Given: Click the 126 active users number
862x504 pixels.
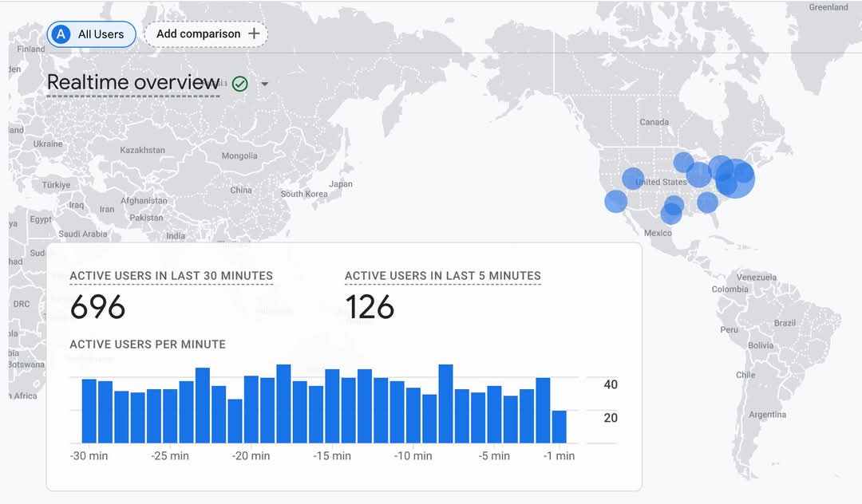Looking at the screenshot, I should click(370, 307).
